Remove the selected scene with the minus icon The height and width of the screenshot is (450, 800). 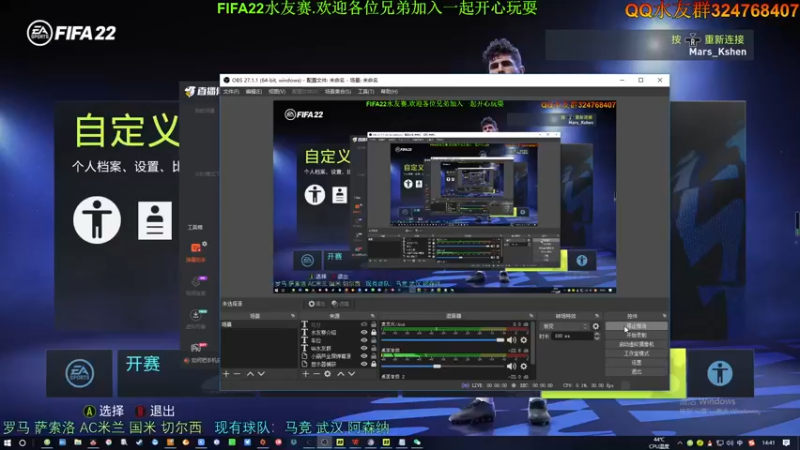click(x=237, y=374)
